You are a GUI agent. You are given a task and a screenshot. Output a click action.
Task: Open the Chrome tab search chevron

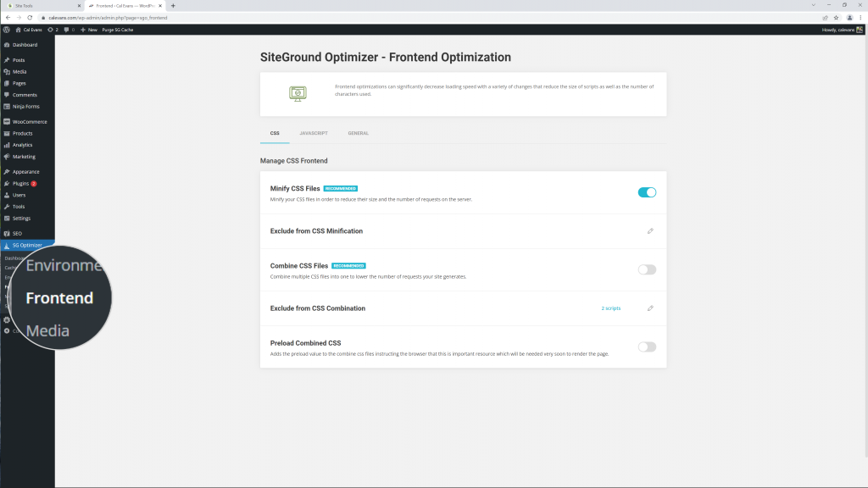point(813,6)
